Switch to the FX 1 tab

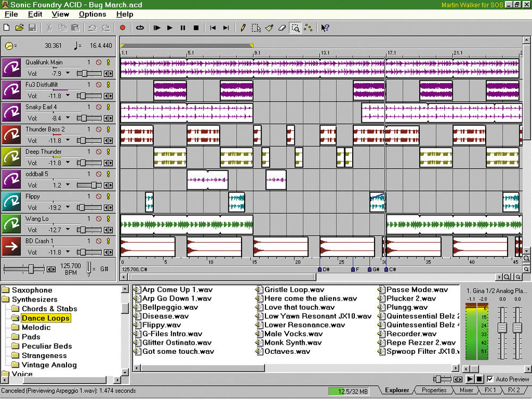tap(491, 390)
